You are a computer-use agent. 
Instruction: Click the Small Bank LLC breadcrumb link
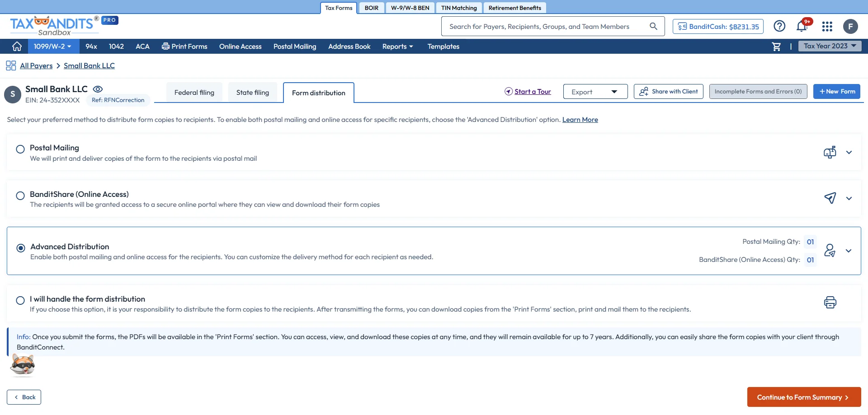pos(89,66)
